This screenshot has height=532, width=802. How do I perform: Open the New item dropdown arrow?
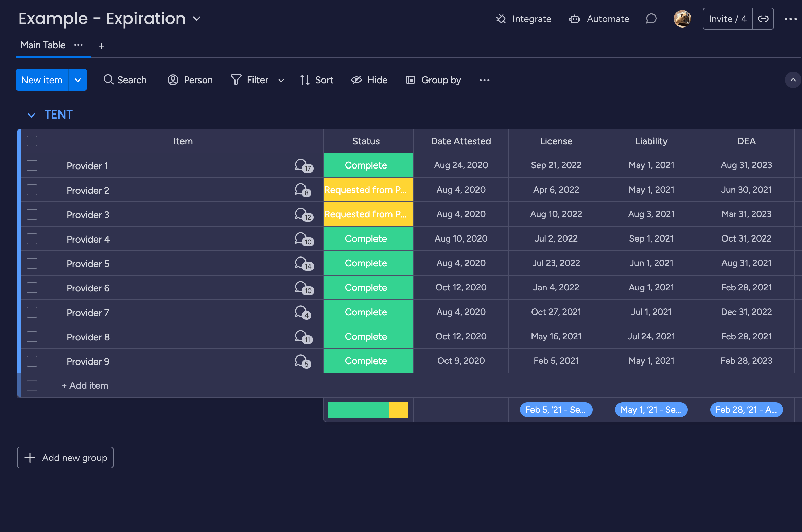point(78,80)
